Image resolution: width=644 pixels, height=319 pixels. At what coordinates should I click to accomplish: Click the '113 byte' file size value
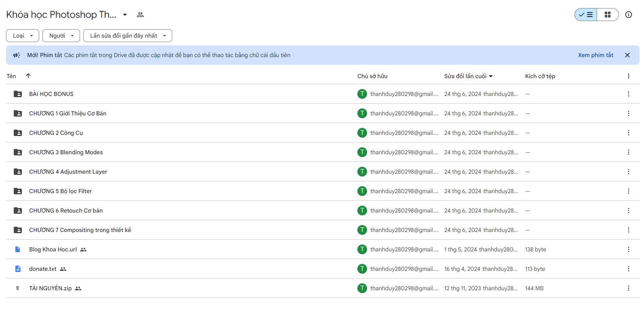point(535,269)
